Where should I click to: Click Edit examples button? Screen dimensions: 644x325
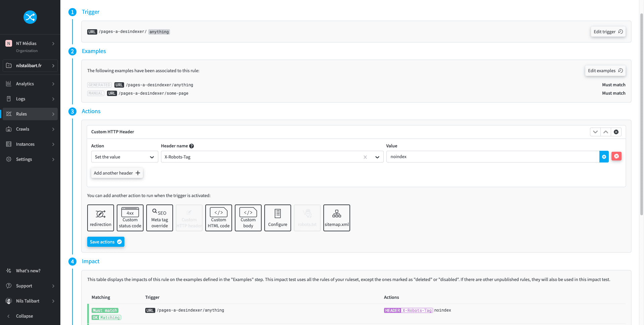tap(605, 71)
